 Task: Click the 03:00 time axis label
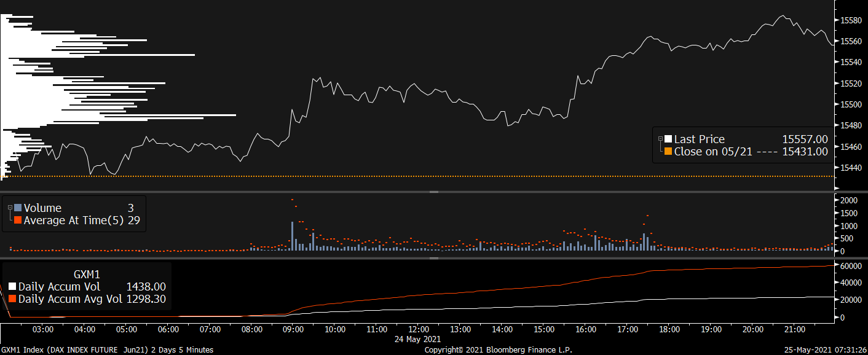click(x=42, y=330)
